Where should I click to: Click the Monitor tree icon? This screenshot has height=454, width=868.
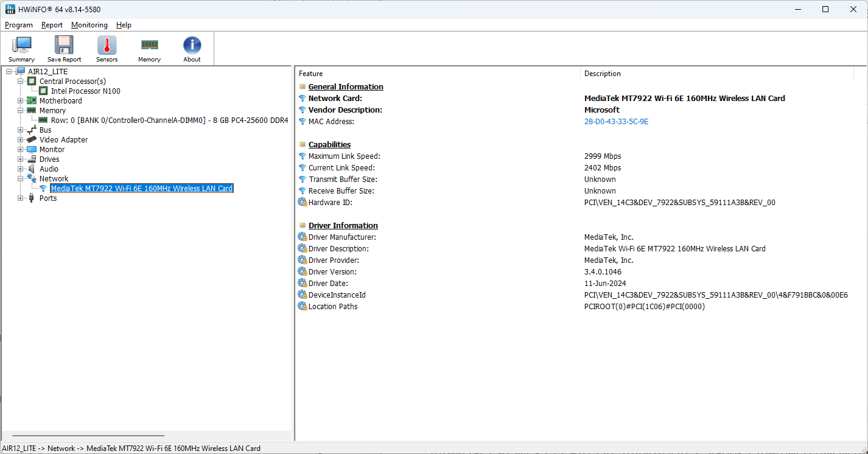(32, 150)
